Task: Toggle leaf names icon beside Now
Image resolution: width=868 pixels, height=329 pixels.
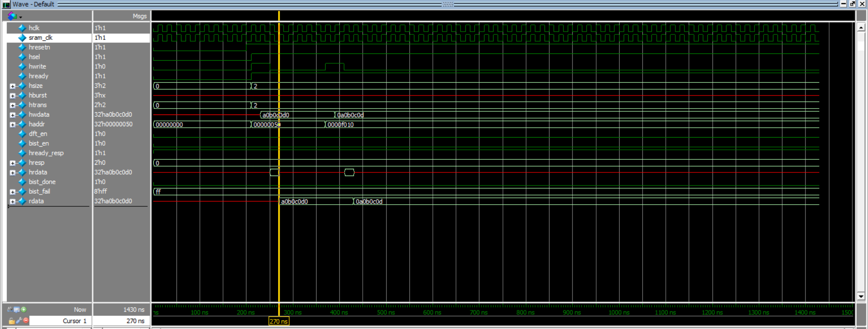Action: tap(10, 310)
